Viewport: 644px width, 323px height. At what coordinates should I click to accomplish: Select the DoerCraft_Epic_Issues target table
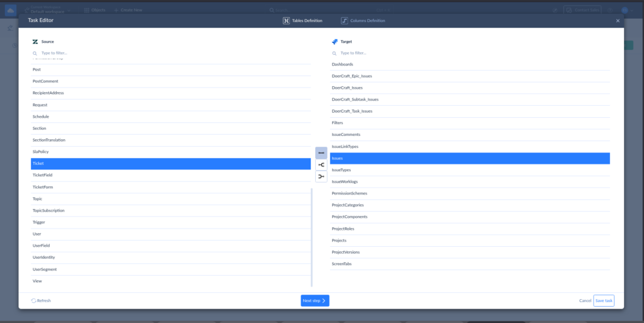pyautogui.click(x=470, y=76)
